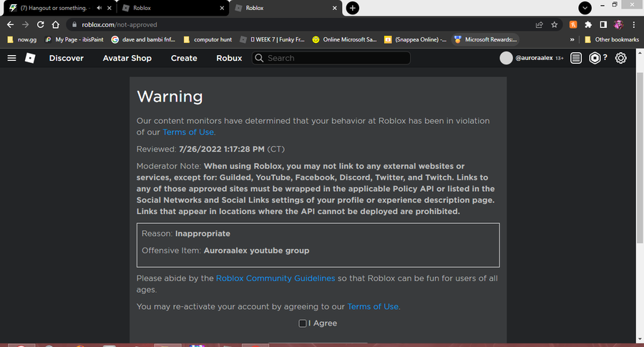Open the Chrome three-dot menu
The height and width of the screenshot is (347, 644).
pos(634,24)
